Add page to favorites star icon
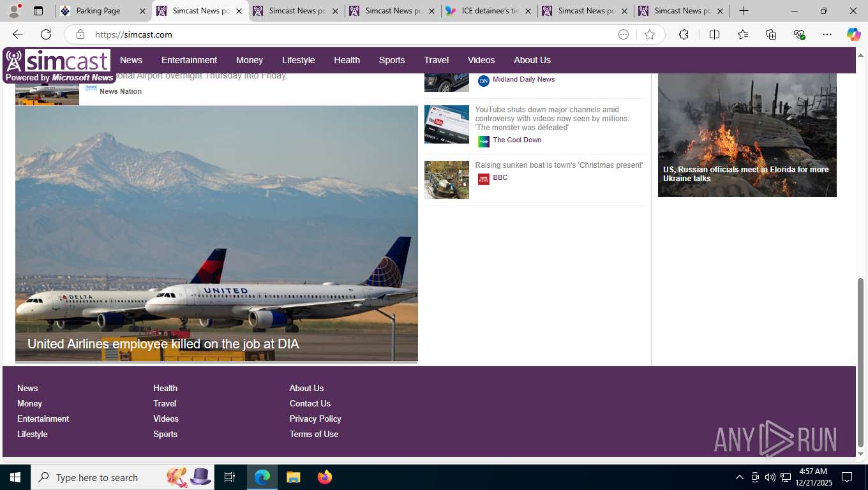The height and width of the screenshot is (490, 868). pyautogui.click(x=650, y=34)
